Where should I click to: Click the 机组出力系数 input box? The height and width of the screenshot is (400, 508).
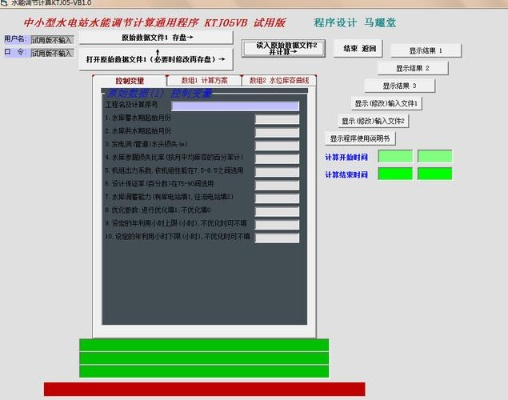(x=277, y=172)
